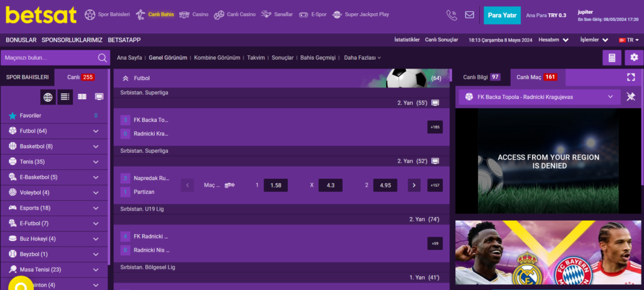
Task: Switch to SPOR BAHİSLERİ tab
Action: 28,77
